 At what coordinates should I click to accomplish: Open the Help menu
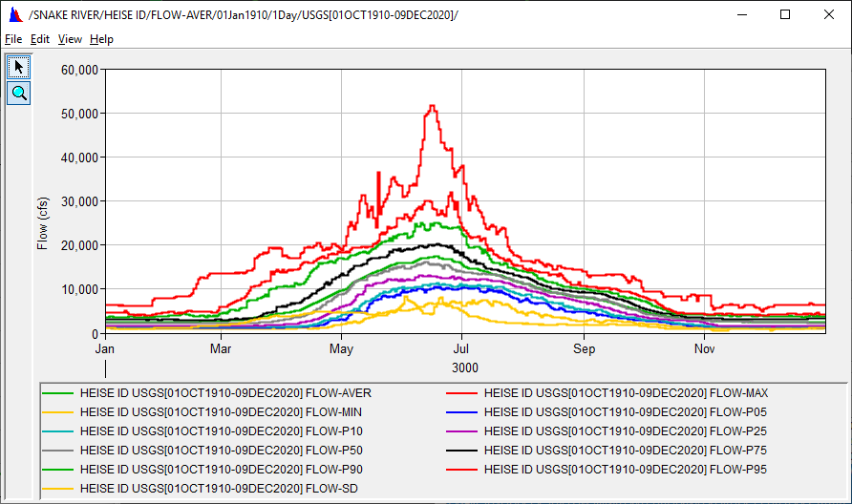coord(101,39)
